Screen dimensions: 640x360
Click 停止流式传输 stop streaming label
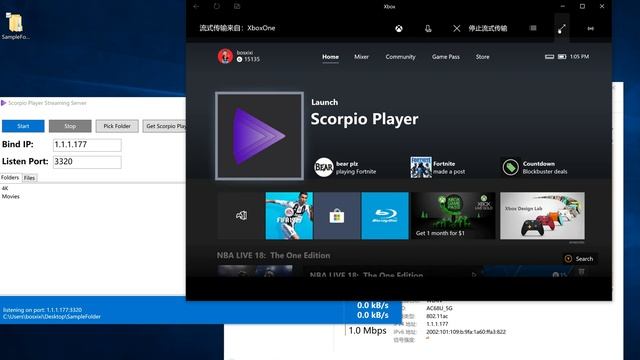point(487,28)
